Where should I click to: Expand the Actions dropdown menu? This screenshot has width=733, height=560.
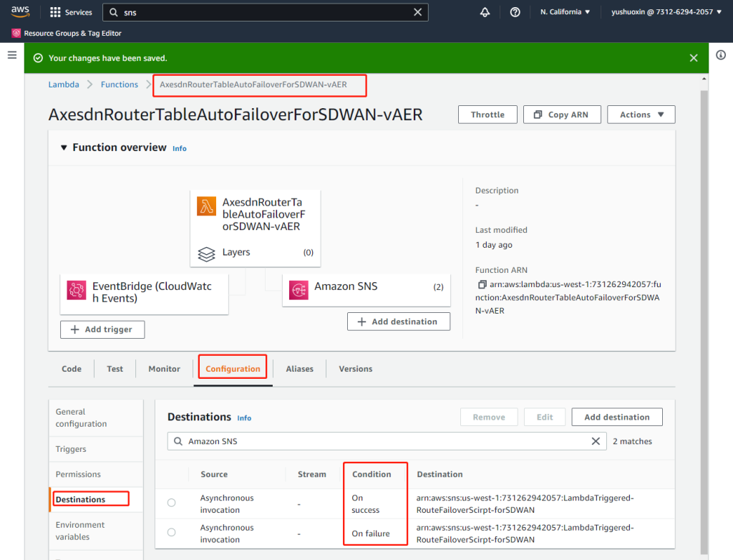coord(641,115)
